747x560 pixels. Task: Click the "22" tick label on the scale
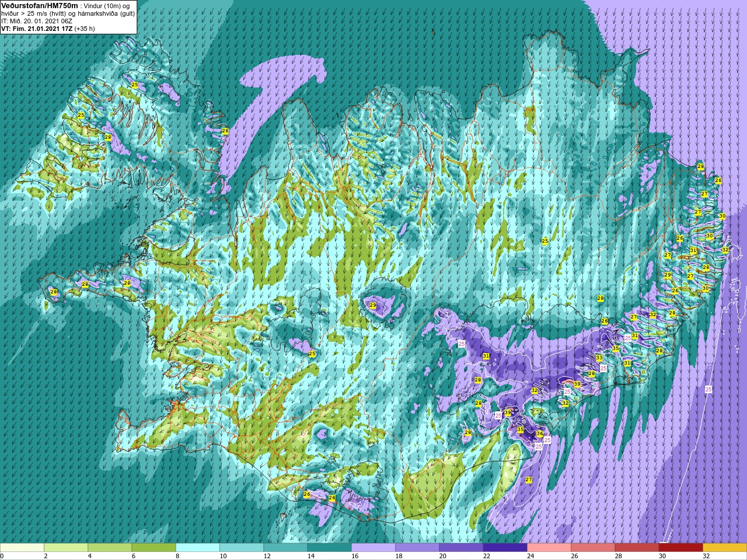487,556
